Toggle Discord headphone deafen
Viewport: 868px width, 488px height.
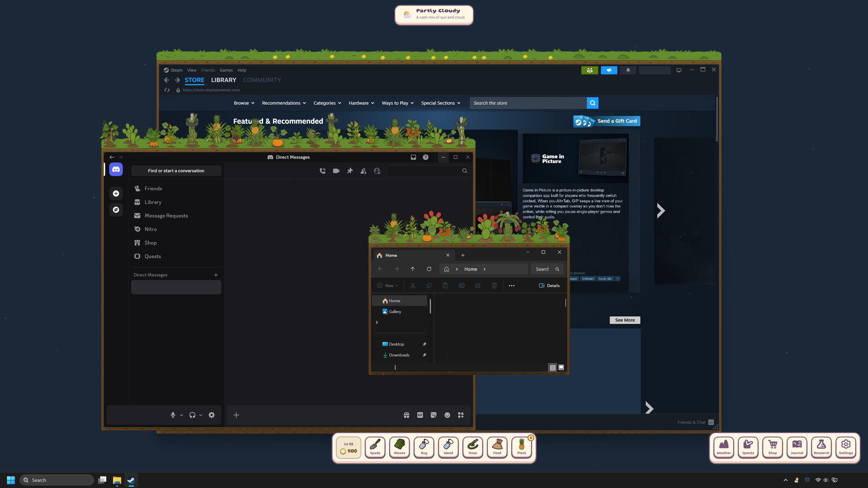tap(192, 415)
